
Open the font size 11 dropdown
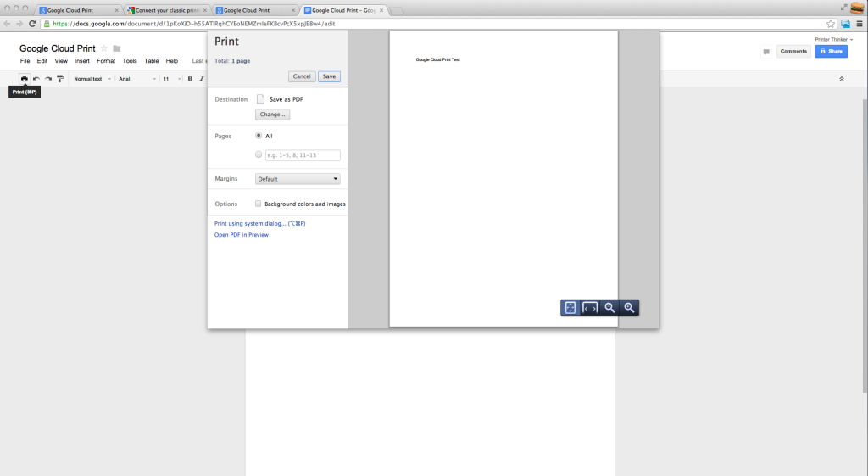[171, 79]
